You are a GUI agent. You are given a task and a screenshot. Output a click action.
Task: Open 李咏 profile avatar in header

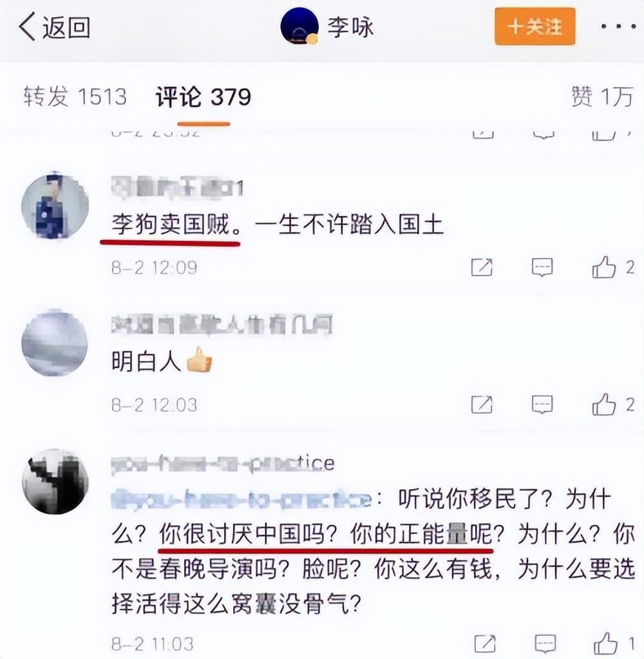click(x=299, y=26)
